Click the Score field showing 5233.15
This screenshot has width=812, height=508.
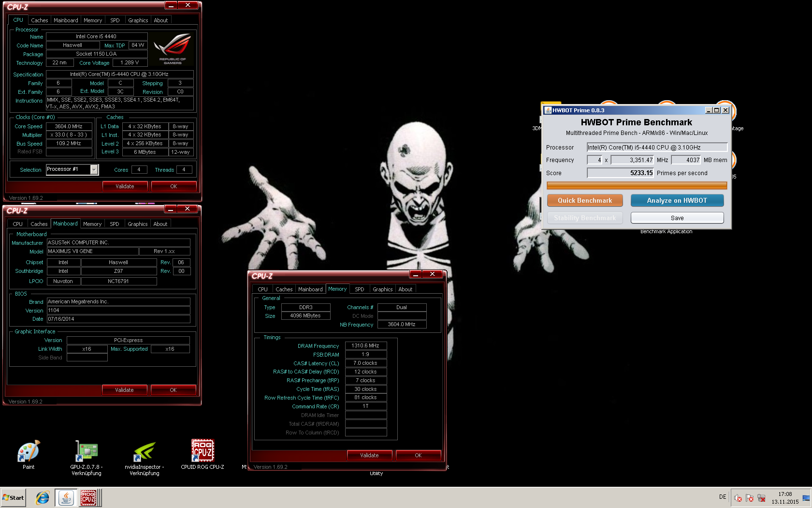coord(620,173)
